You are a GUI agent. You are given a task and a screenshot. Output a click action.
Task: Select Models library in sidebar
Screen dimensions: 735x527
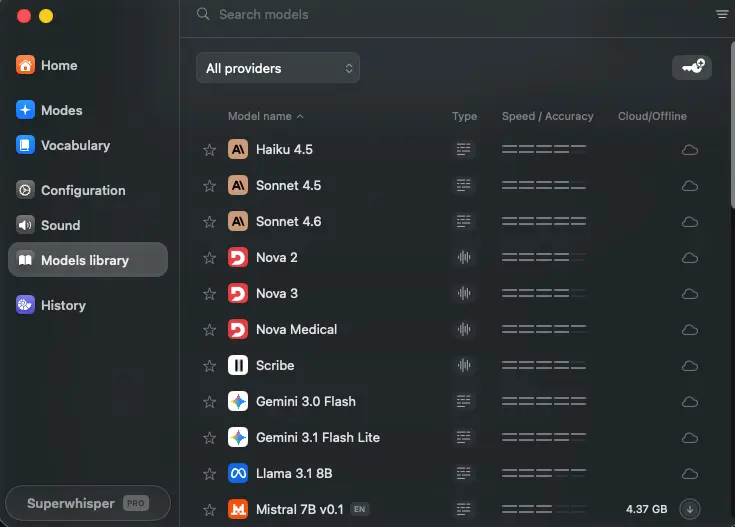[88, 260]
